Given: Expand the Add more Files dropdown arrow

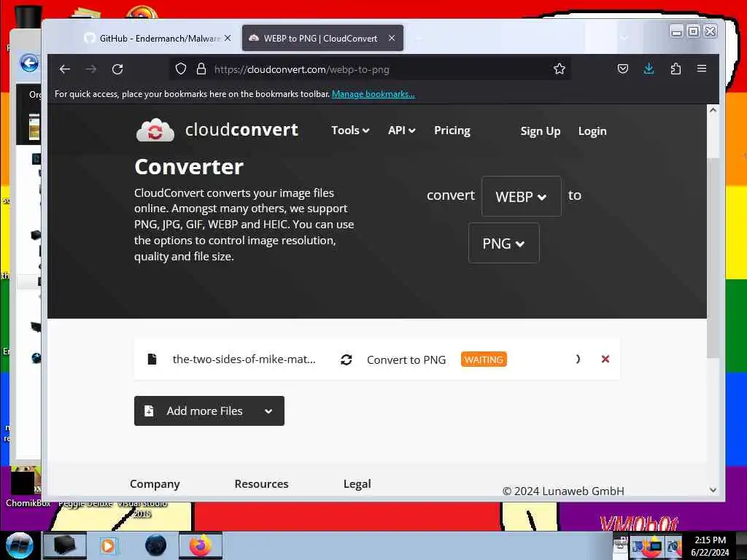Looking at the screenshot, I should 268,411.
